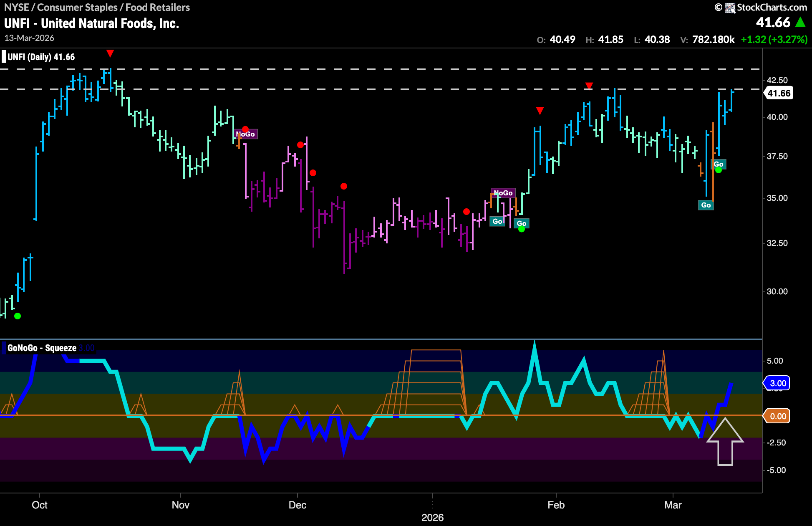
Task: Click the purple NoGo label in November
Action: [x=246, y=134]
